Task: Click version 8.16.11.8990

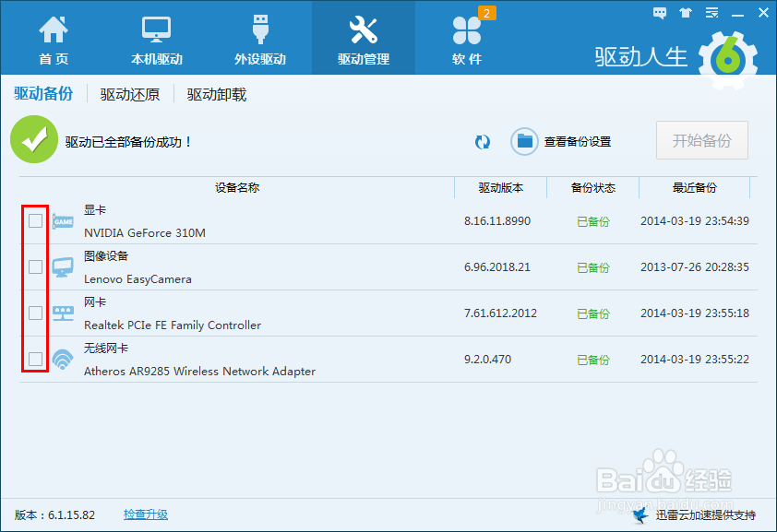Action: (x=497, y=221)
